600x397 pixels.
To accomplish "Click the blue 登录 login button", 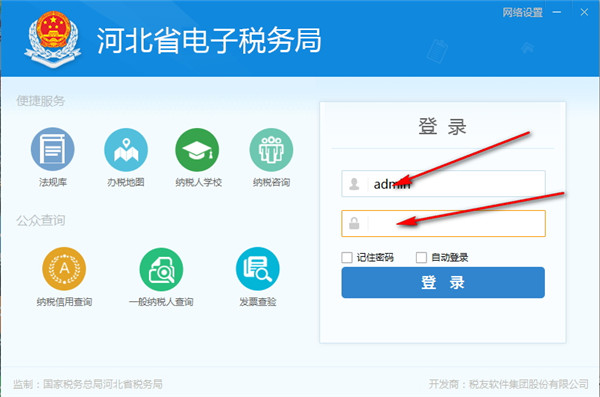I will point(443,283).
